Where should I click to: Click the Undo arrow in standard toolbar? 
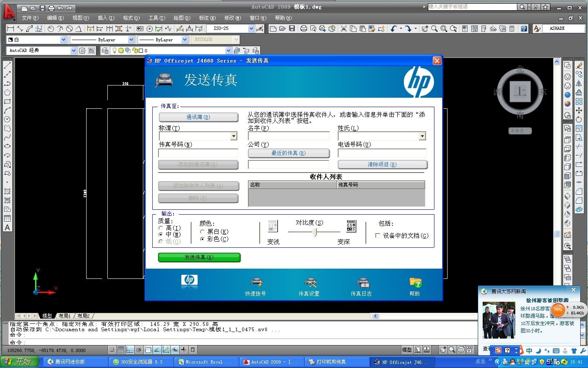pos(394,29)
